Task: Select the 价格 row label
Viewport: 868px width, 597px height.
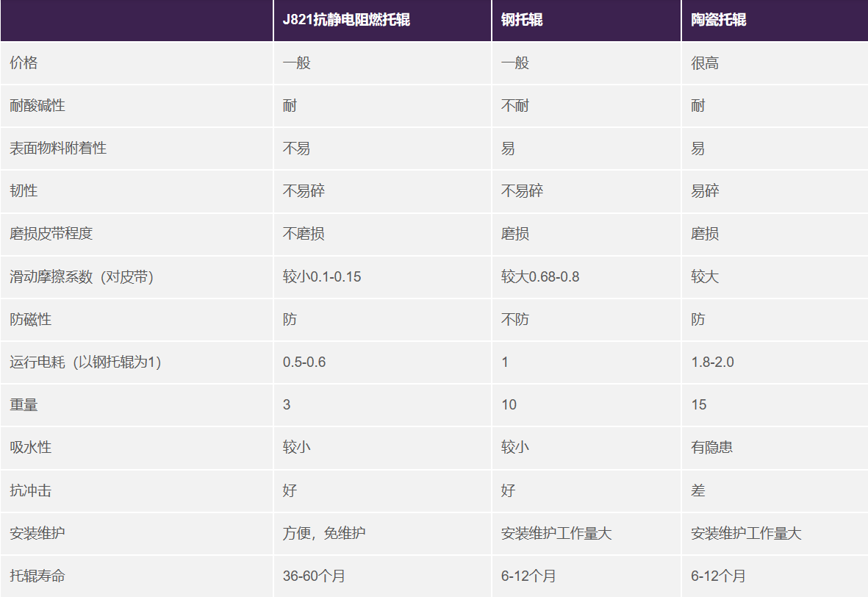Action: pyautogui.click(x=24, y=63)
